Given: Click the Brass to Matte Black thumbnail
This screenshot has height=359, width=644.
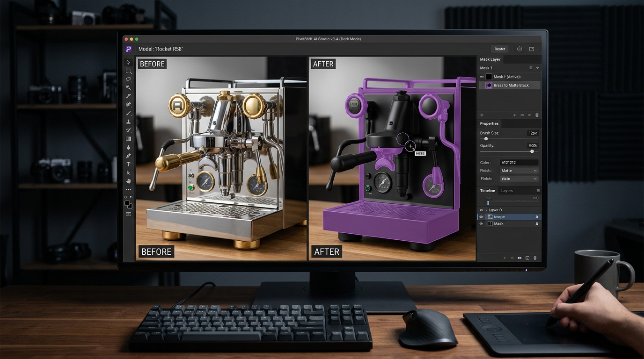Looking at the screenshot, I should click(489, 86).
